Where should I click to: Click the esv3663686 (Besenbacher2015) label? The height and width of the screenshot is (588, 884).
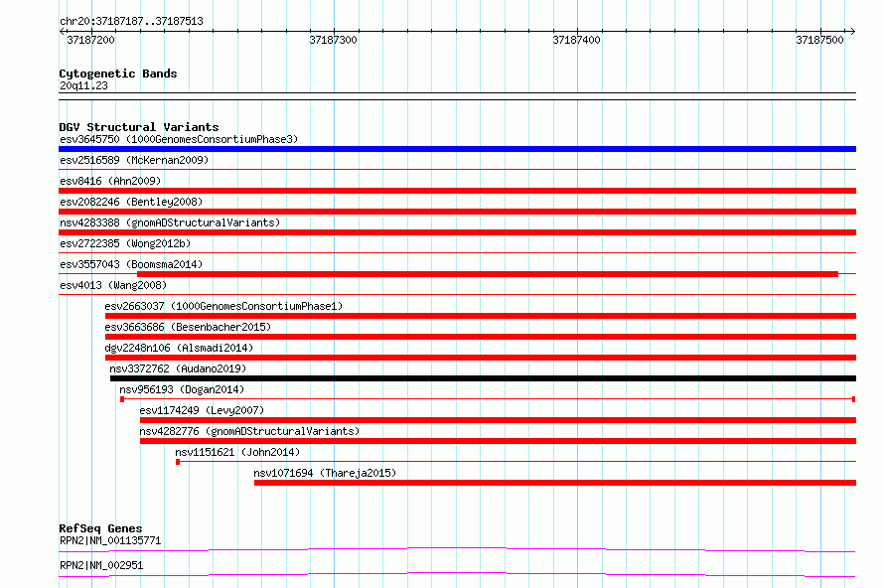point(188,327)
